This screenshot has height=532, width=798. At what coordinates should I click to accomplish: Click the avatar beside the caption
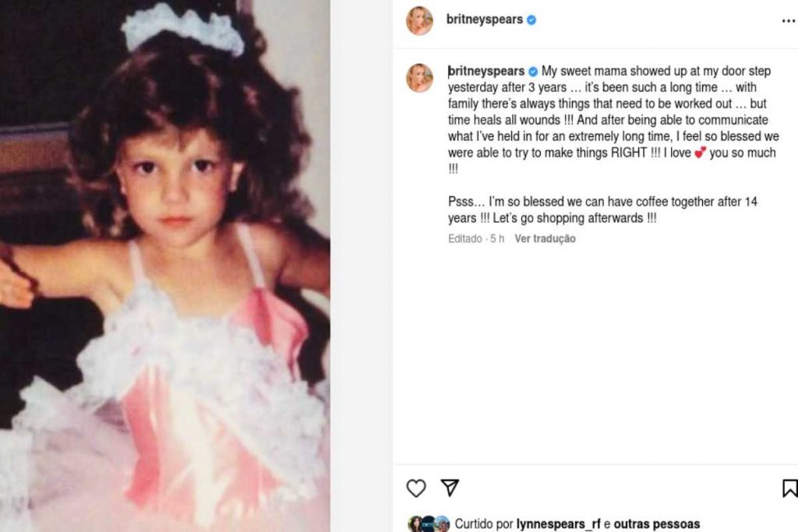(x=419, y=78)
